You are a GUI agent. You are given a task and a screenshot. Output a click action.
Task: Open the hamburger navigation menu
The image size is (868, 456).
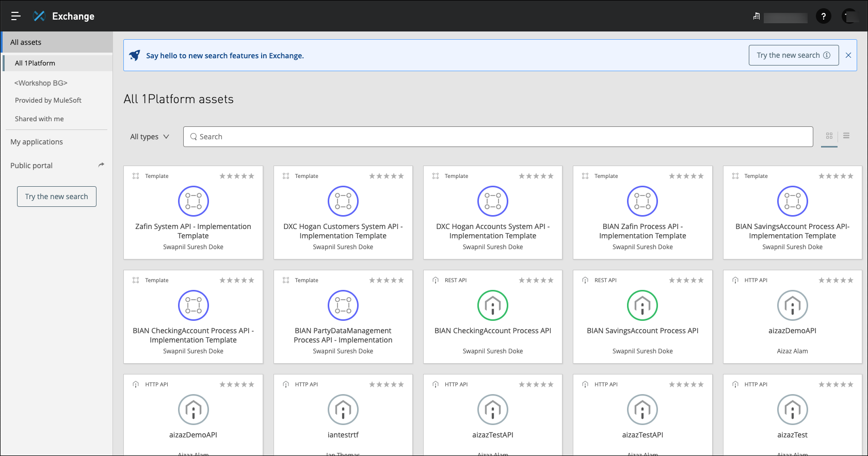point(15,16)
